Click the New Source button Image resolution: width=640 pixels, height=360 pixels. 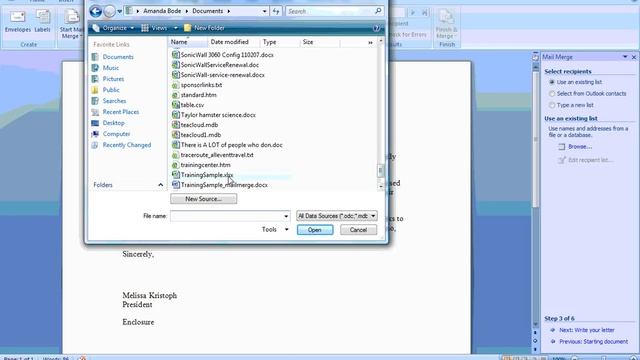[x=203, y=199]
